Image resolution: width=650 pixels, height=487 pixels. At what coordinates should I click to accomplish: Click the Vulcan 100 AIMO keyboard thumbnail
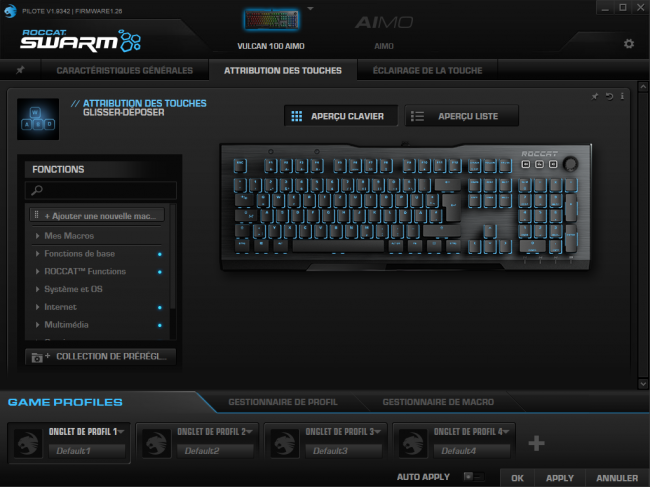click(x=271, y=19)
